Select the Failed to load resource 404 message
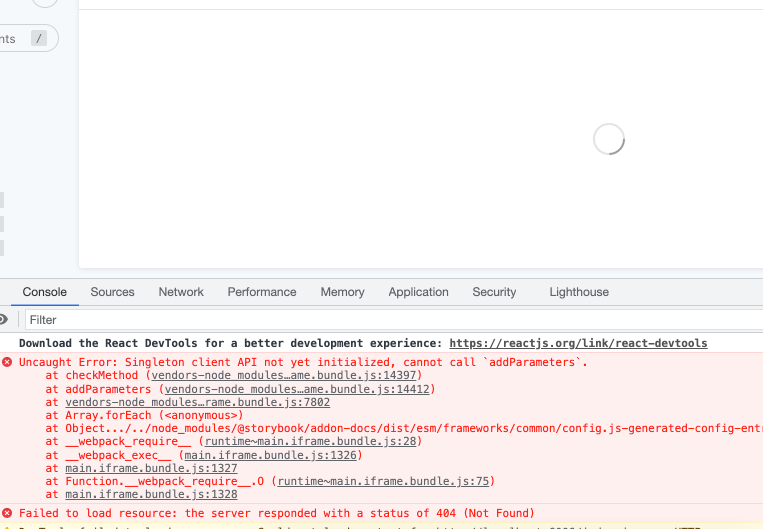The image size is (763, 529). pos(276,513)
